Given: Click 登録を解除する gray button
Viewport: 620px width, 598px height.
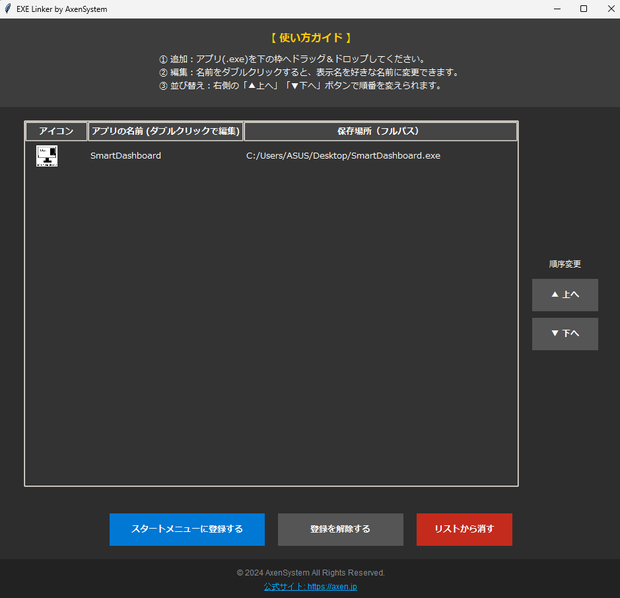Looking at the screenshot, I should (x=340, y=529).
